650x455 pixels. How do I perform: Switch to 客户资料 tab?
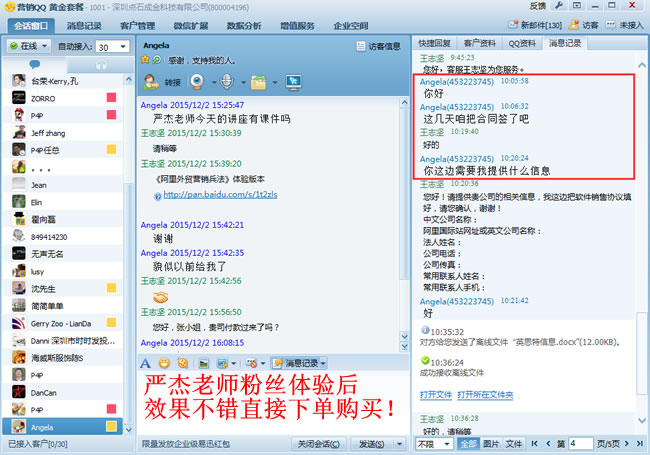click(x=480, y=43)
